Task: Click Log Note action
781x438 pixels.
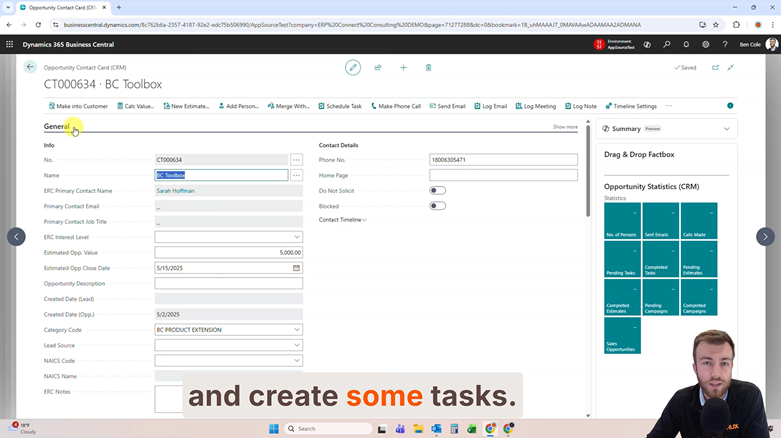Action: [x=580, y=106]
